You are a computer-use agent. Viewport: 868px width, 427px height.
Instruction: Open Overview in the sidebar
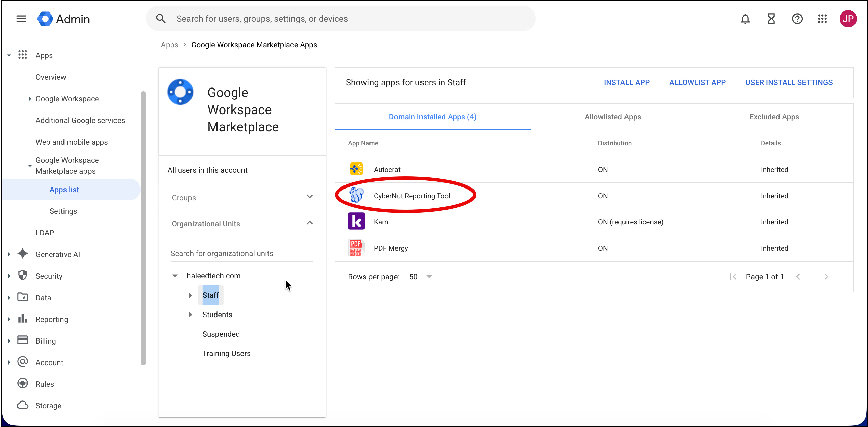tap(51, 77)
